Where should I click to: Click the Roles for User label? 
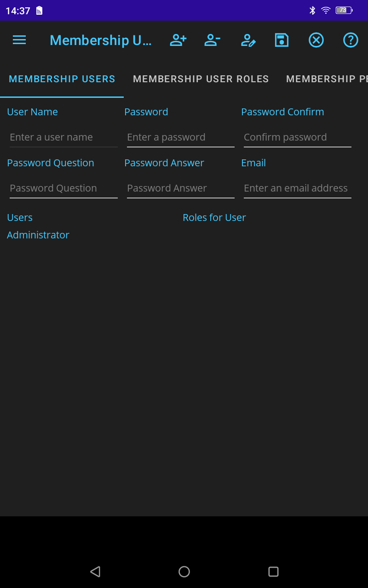[214, 217]
